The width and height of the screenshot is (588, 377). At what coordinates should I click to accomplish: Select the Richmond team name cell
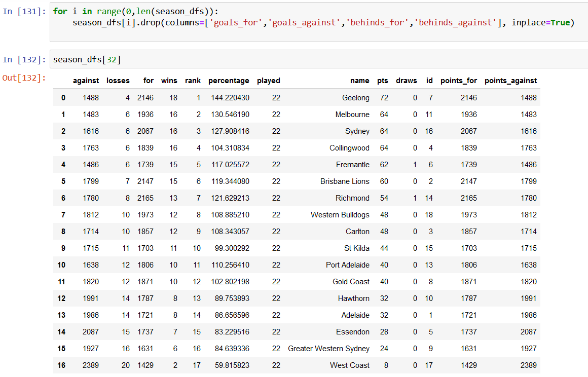click(352, 198)
